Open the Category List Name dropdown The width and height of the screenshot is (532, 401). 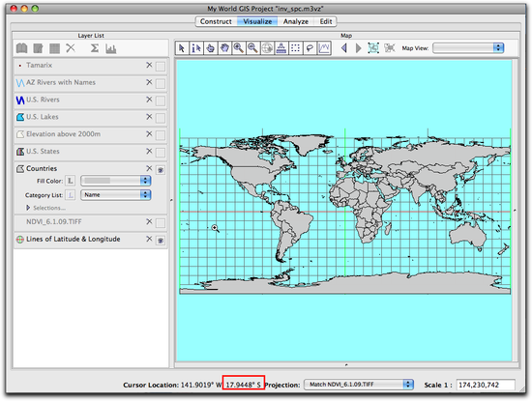116,195
